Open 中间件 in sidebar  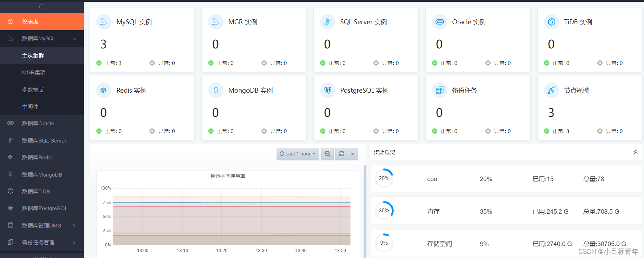pyautogui.click(x=42, y=106)
